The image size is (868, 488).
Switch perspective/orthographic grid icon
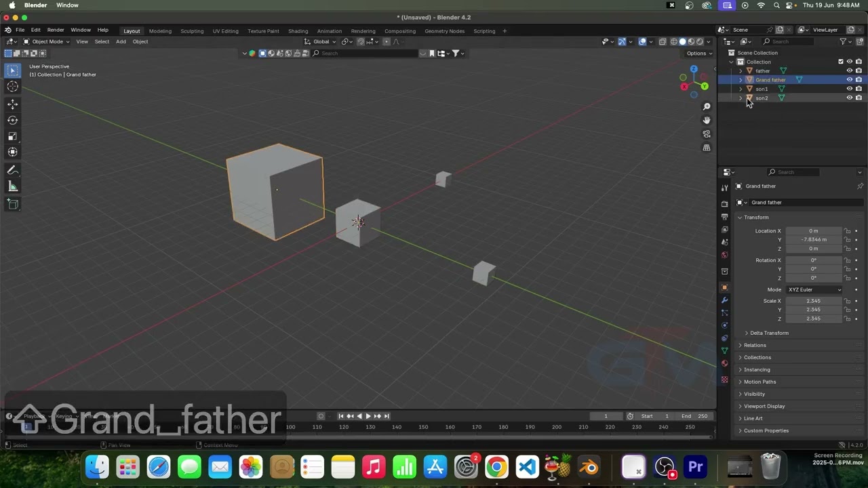pos(707,147)
